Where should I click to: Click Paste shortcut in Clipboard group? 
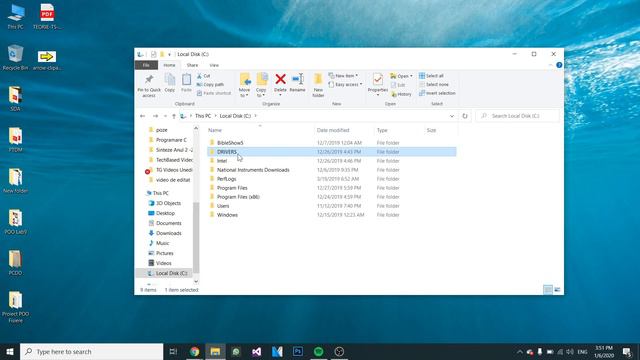214,93
